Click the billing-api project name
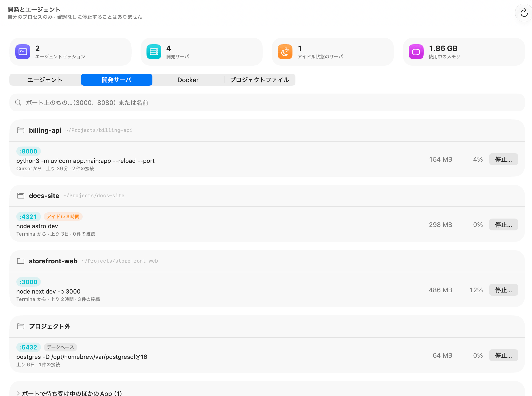 tap(45, 130)
